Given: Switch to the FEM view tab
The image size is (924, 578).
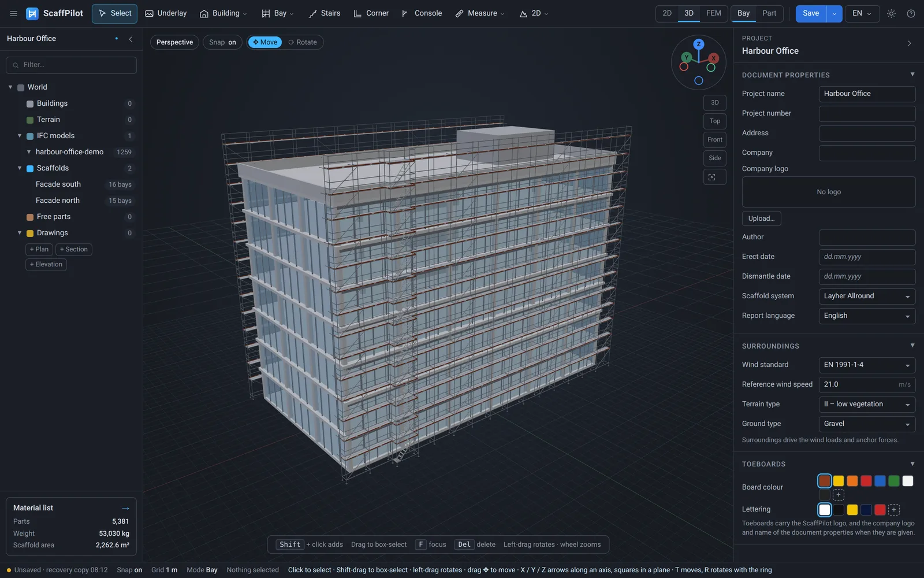Looking at the screenshot, I should (714, 13).
